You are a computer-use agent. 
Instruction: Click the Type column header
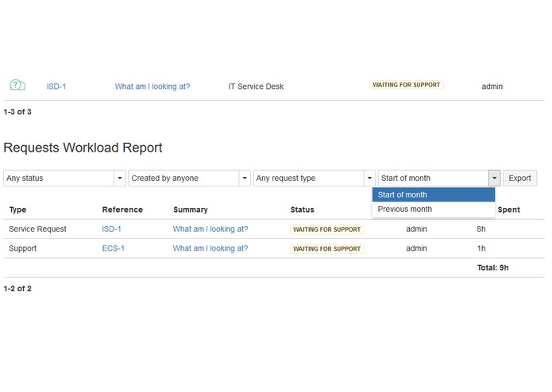pyautogui.click(x=17, y=210)
